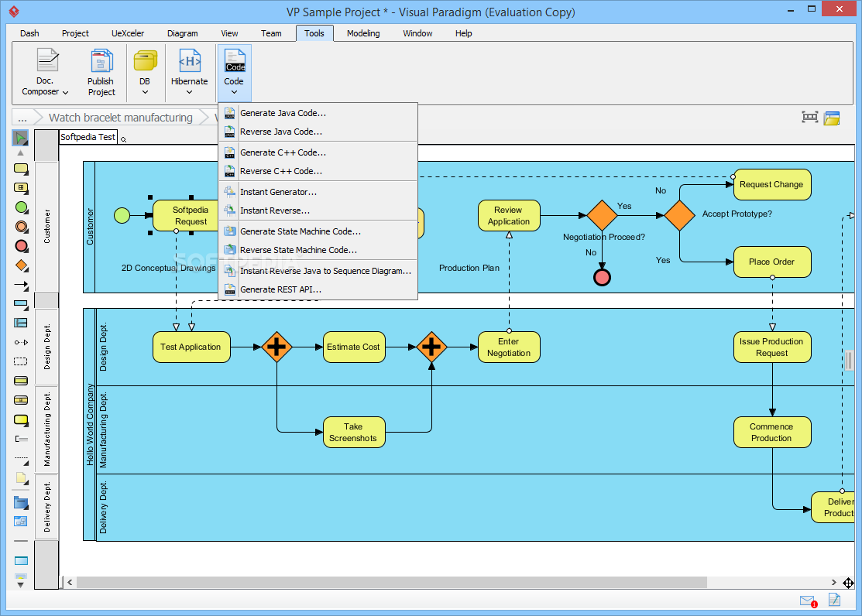Select the red End Event tool
862x616 pixels.
point(21,245)
